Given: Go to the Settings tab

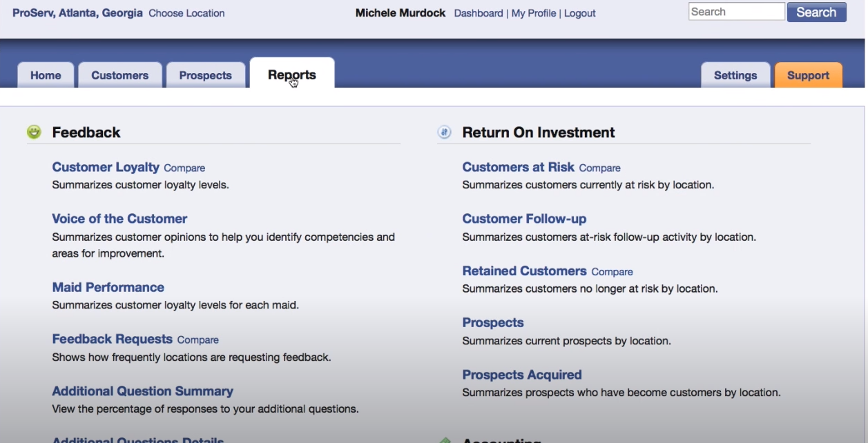Looking at the screenshot, I should point(735,75).
